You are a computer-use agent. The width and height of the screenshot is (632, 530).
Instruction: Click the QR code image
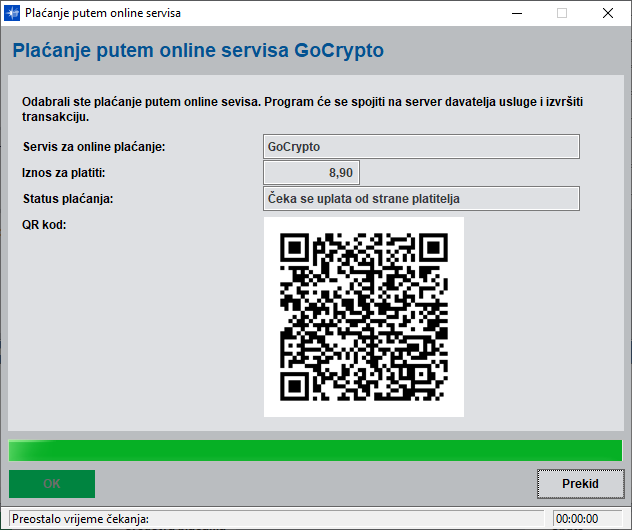364,317
